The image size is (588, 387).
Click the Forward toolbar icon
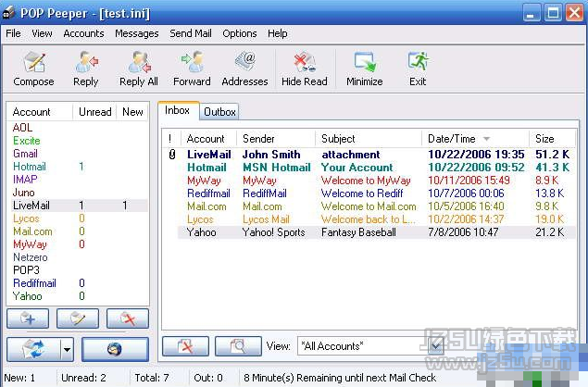[x=192, y=69]
